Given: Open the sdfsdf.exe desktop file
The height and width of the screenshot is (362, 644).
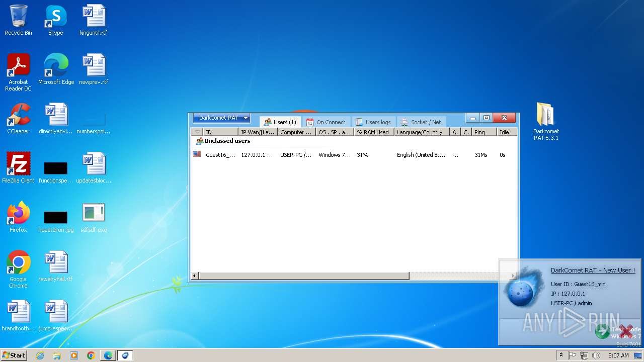Looking at the screenshot, I should [94, 217].
